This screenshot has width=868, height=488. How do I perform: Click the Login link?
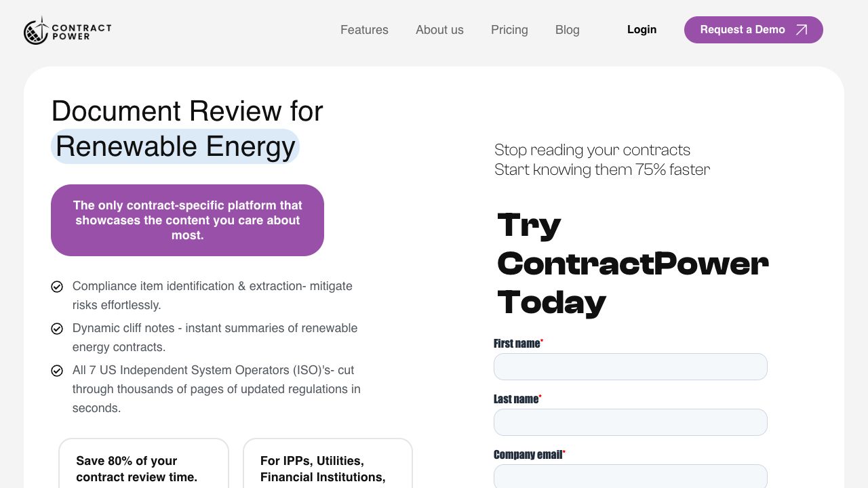coord(642,30)
